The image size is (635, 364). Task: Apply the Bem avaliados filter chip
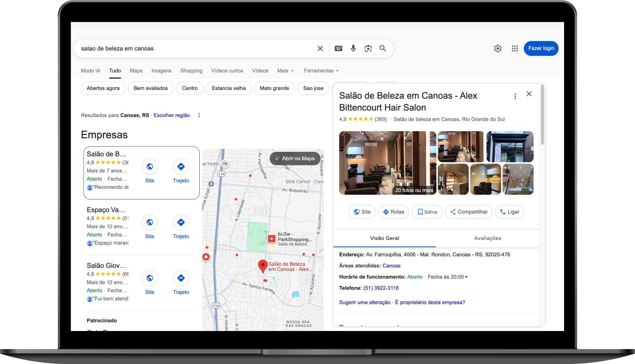(151, 88)
